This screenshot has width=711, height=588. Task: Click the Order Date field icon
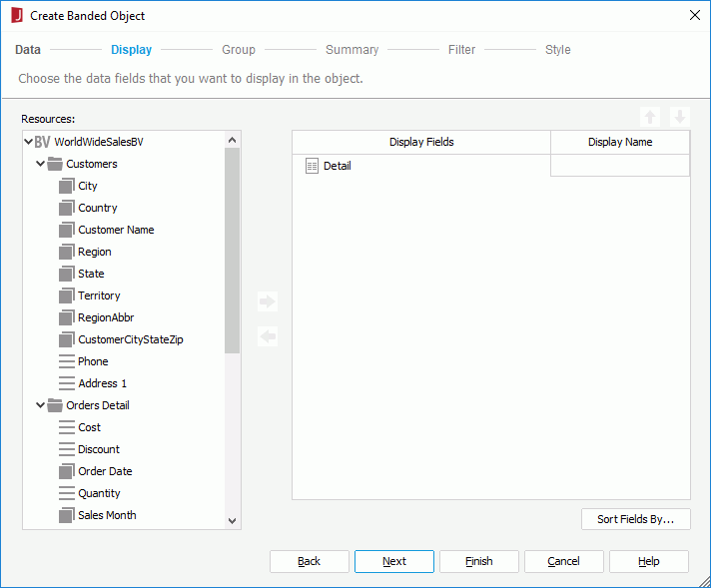[66, 471]
